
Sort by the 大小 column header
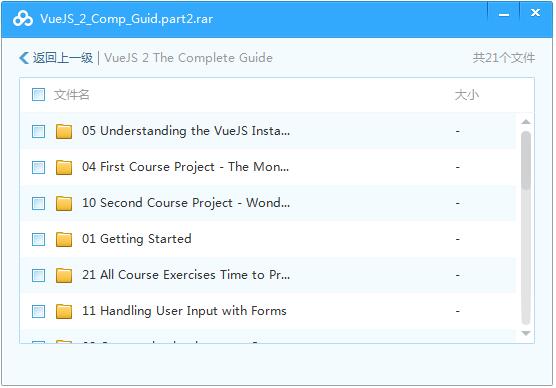coord(467,95)
